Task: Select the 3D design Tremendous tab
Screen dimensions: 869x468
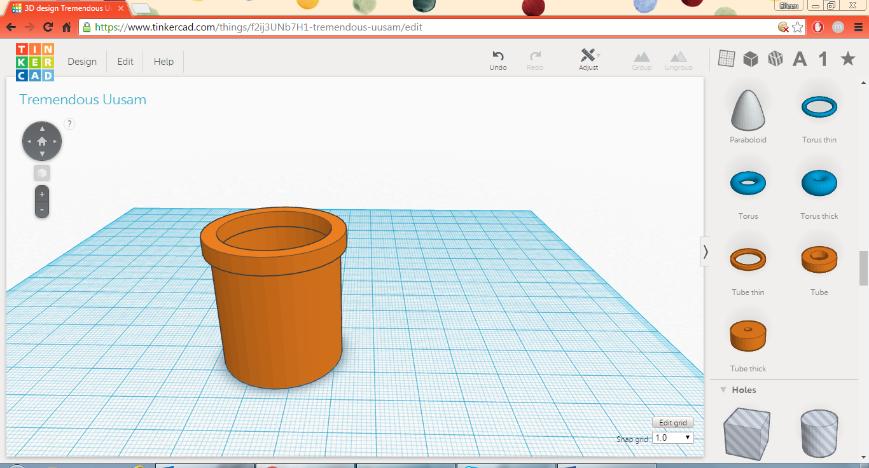Action: point(68,8)
